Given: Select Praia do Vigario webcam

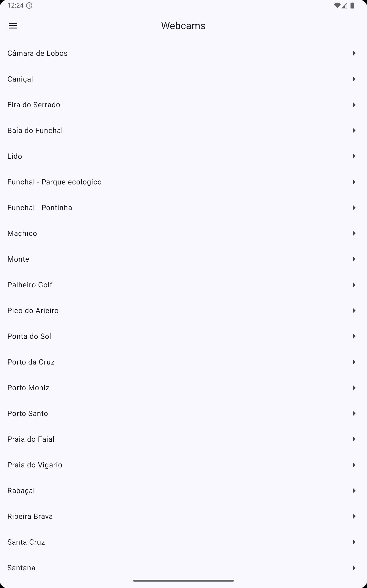Looking at the screenshot, I should click(35, 465).
